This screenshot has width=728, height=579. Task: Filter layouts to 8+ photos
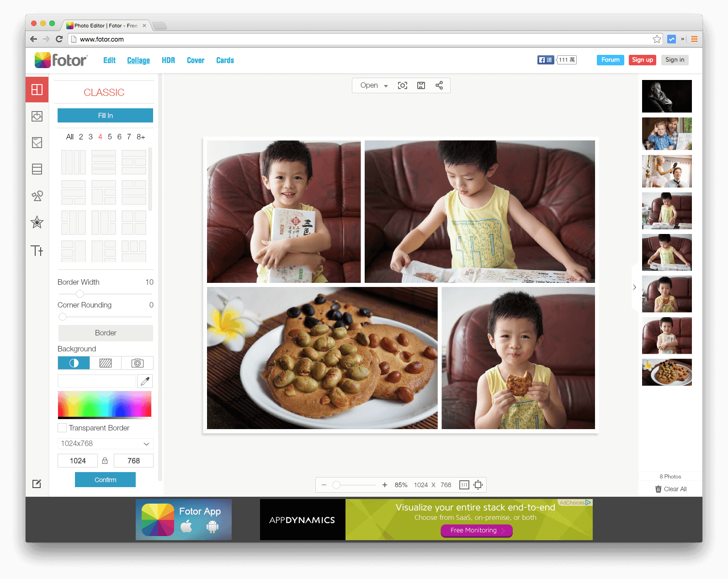tap(141, 137)
